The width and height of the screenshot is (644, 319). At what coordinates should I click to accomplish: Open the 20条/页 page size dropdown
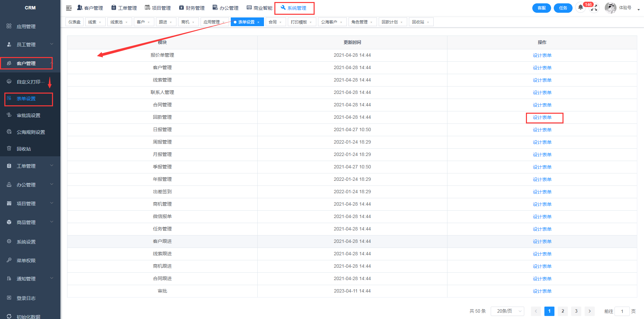[507, 311]
